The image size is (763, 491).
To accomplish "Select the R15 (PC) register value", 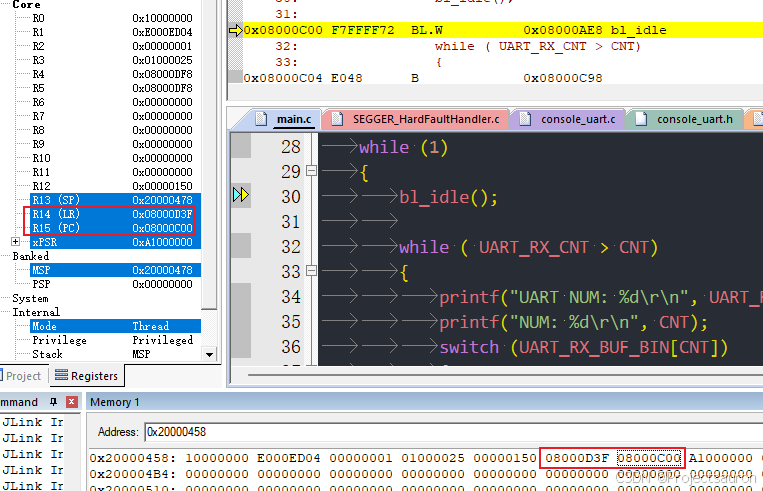I will coord(162,228).
